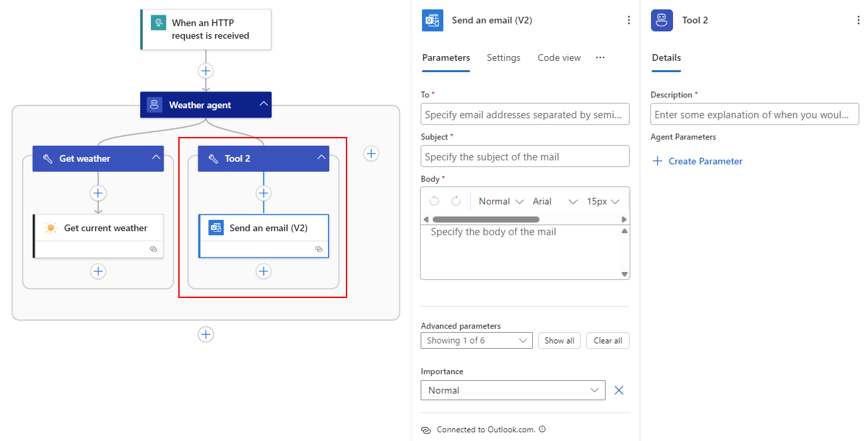
Task: Collapse the Weather agent node
Action: click(264, 104)
